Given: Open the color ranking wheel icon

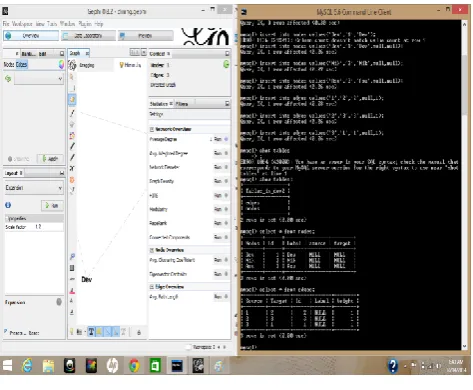Looking at the screenshot, I should 61,64.
